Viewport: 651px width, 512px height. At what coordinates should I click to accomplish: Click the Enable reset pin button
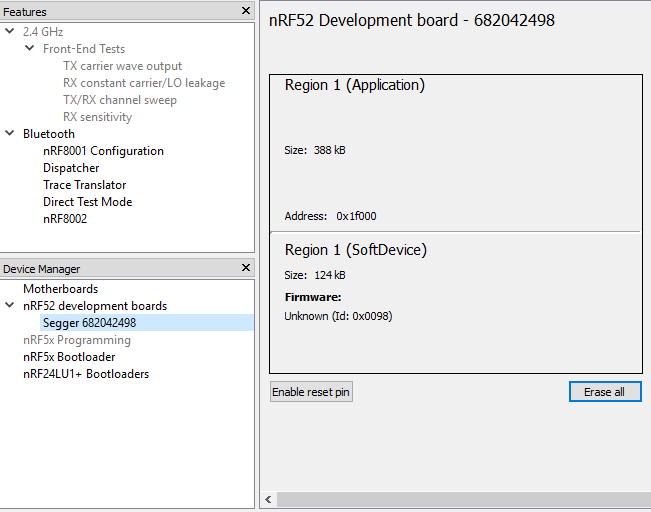tap(311, 392)
